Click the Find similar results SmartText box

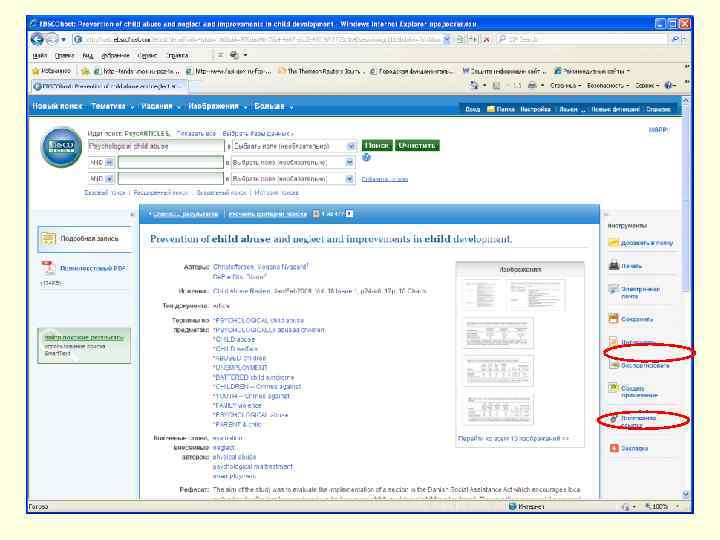[84, 345]
